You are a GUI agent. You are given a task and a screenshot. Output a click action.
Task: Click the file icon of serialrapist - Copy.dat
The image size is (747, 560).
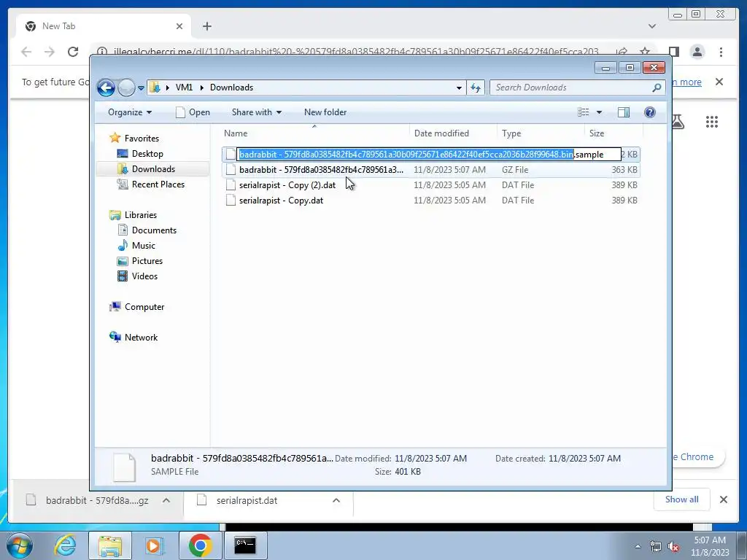point(231,201)
